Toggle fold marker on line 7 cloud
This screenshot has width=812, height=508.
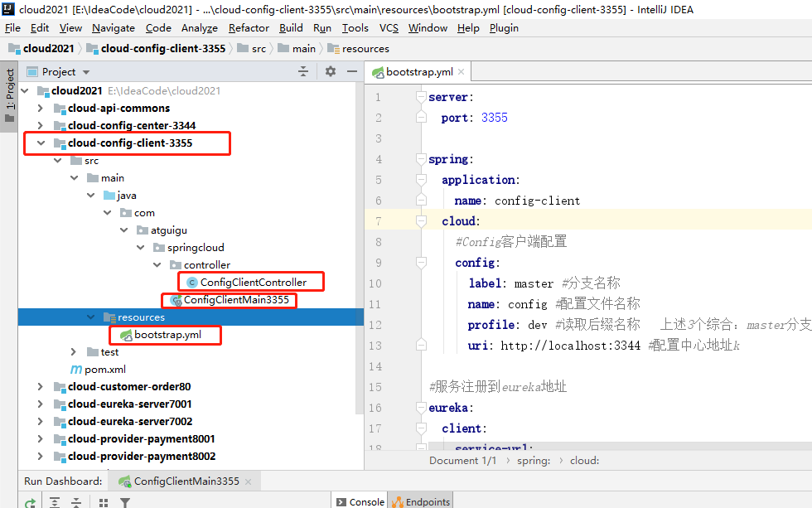(x=421, y=221)
